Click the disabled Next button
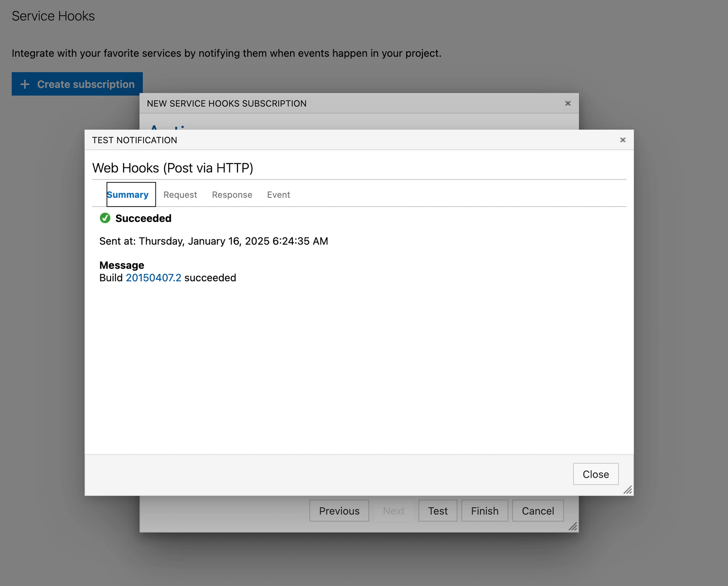Screen dimensions: 728x586 click(x=393, y=511)
